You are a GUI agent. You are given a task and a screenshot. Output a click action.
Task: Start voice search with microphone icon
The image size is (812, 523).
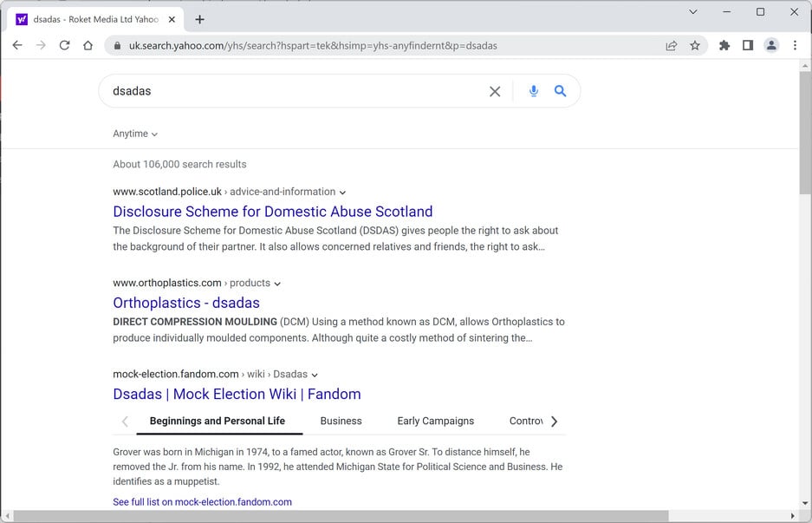click(x=534, y=91)
